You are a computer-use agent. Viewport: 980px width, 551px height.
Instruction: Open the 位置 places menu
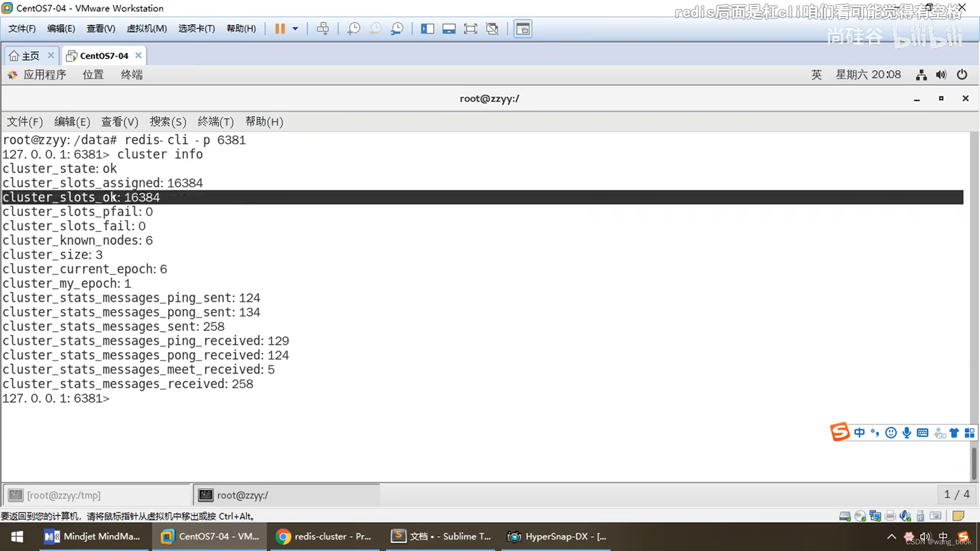(93, 74)
